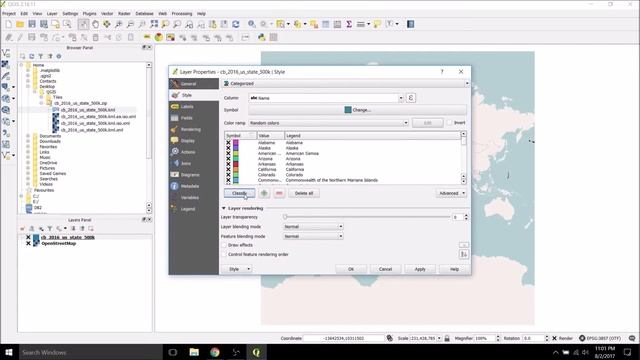The image size is (640, 360).
Task: Collapse the Layer rendering section
Action: pos(224,209)
